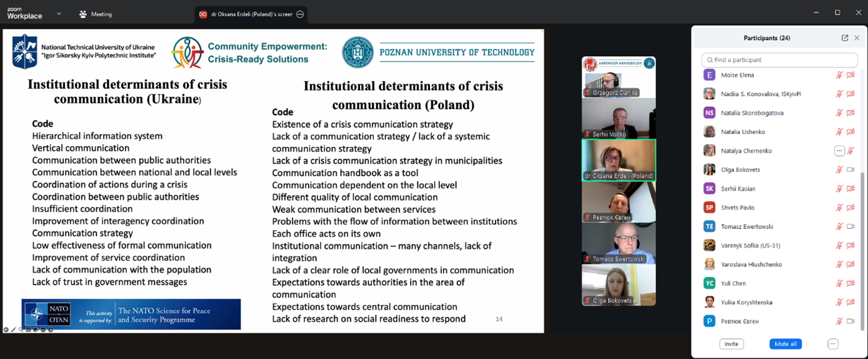Image resolution: width=868 pixels, height=359 pixels.
Task: Open more options for Natalya Chernenko
Action: click(839, 151)
